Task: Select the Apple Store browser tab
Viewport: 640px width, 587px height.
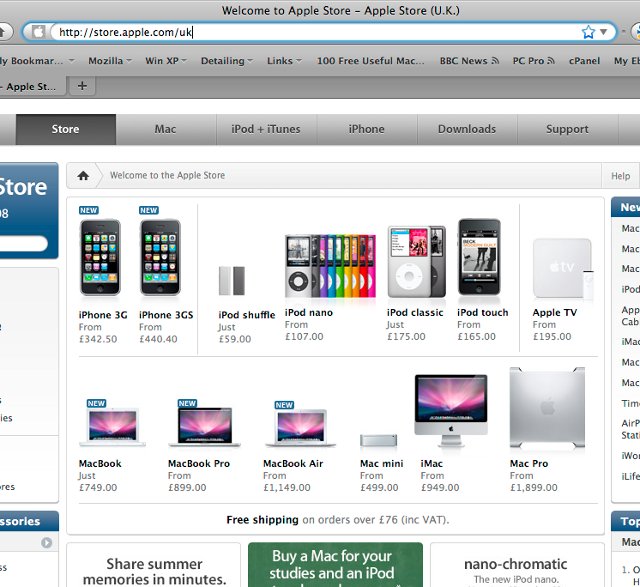Action: click(x=32, y=87)
